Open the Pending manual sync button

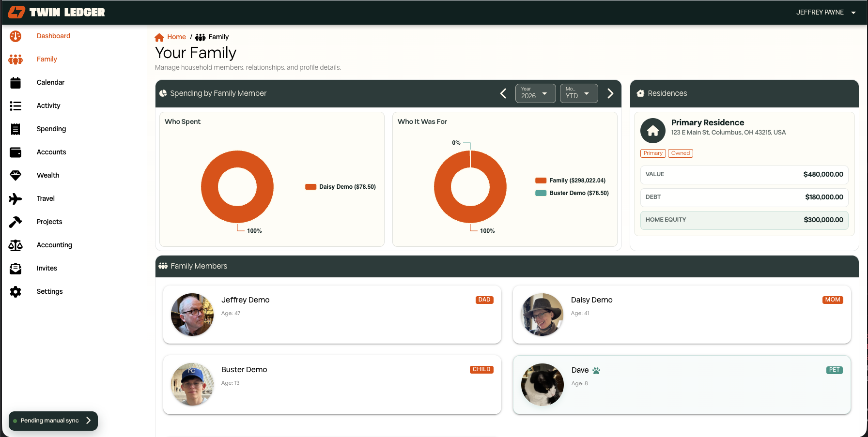click(53, 421)
